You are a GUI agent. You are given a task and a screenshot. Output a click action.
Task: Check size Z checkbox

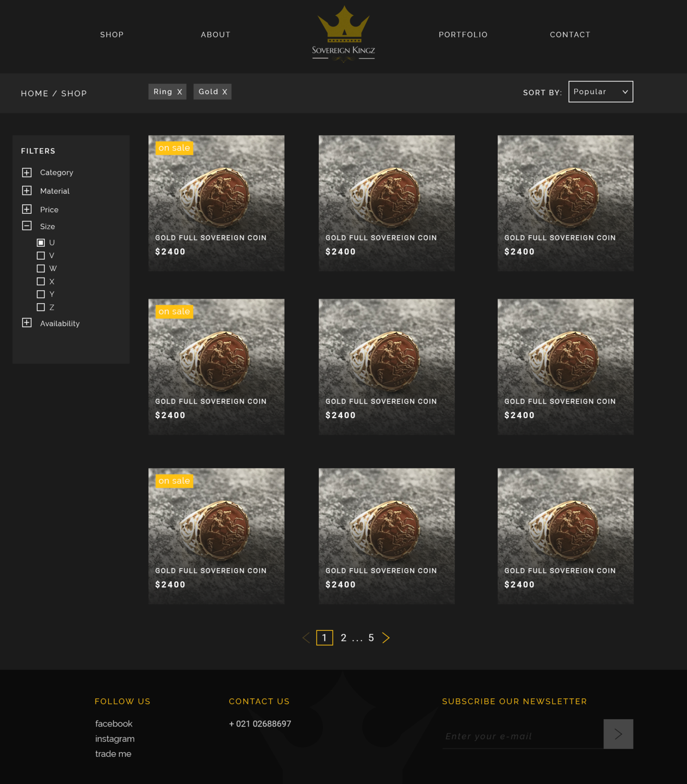[41, 307]
